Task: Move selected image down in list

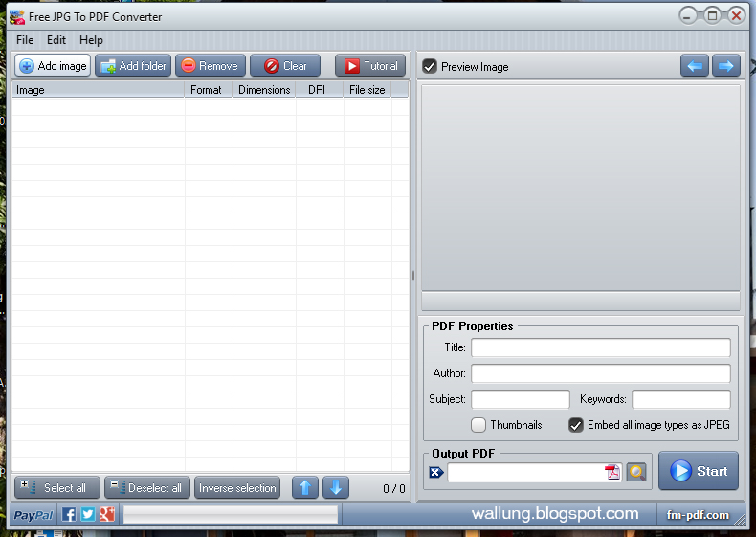Action: 336,488
